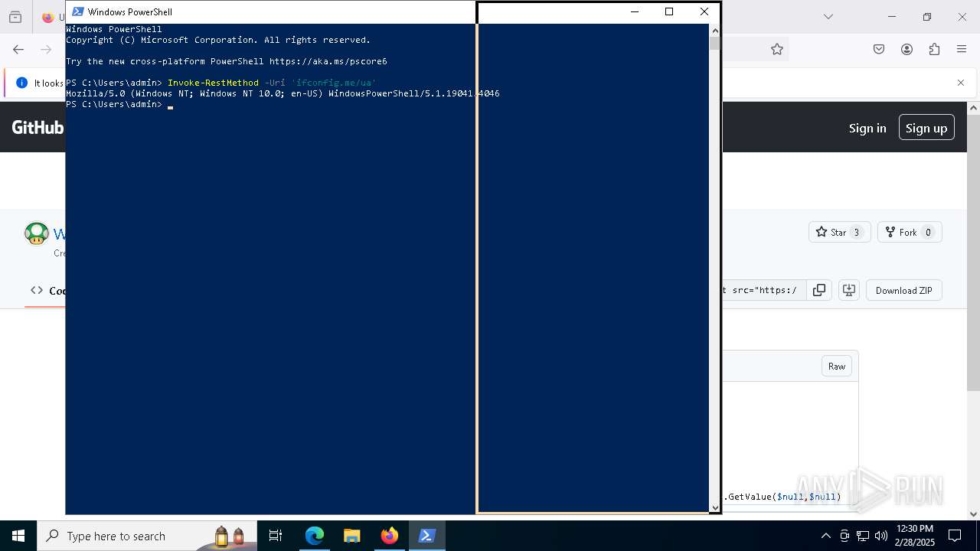Screen dimensions: 980x551
Task: Copy the embed code with the copy icon
Action: click(x=819, y=290)
